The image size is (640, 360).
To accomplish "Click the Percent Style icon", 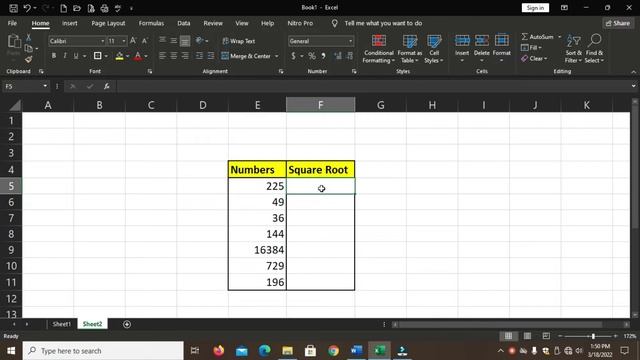I will point(312,56).
